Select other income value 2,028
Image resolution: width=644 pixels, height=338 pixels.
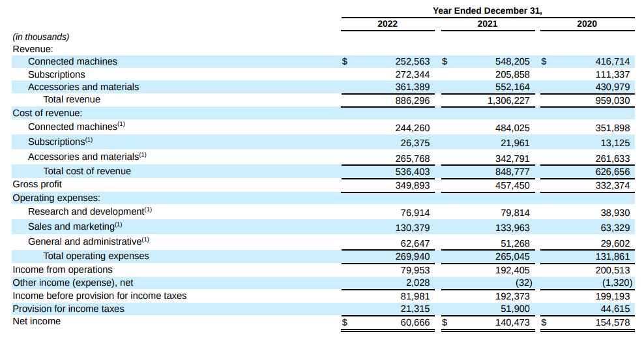click(417, 283)
